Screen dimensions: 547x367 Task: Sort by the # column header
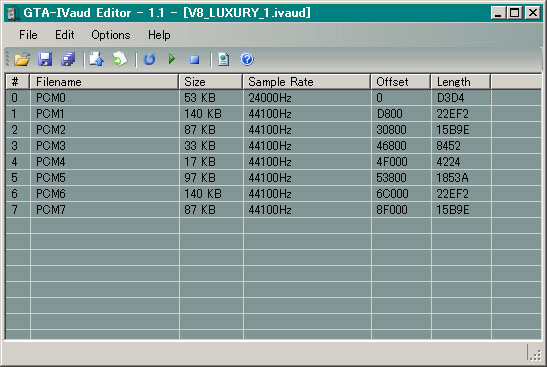[18, 82]
